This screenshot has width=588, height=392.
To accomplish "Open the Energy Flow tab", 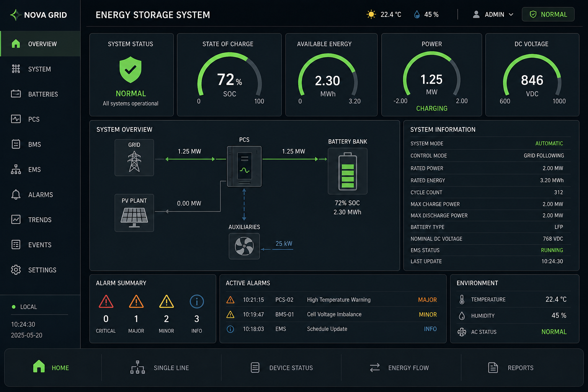I will click(x=401, y=367).
